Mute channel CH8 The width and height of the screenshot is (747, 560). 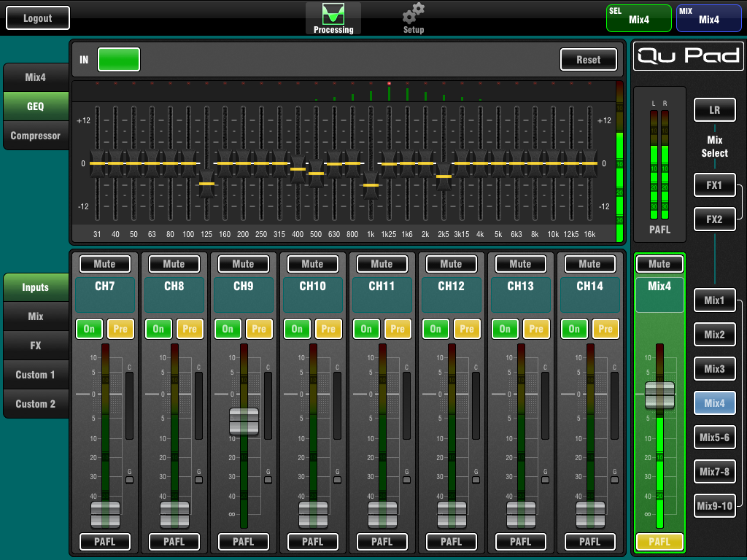click(x=174, y=264)
